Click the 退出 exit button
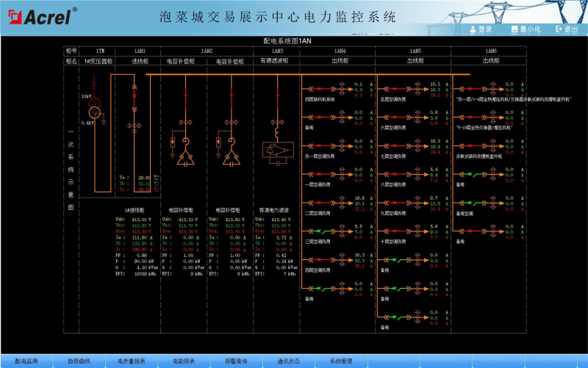This screenshot has width=588, height=368. click(567, 29)
